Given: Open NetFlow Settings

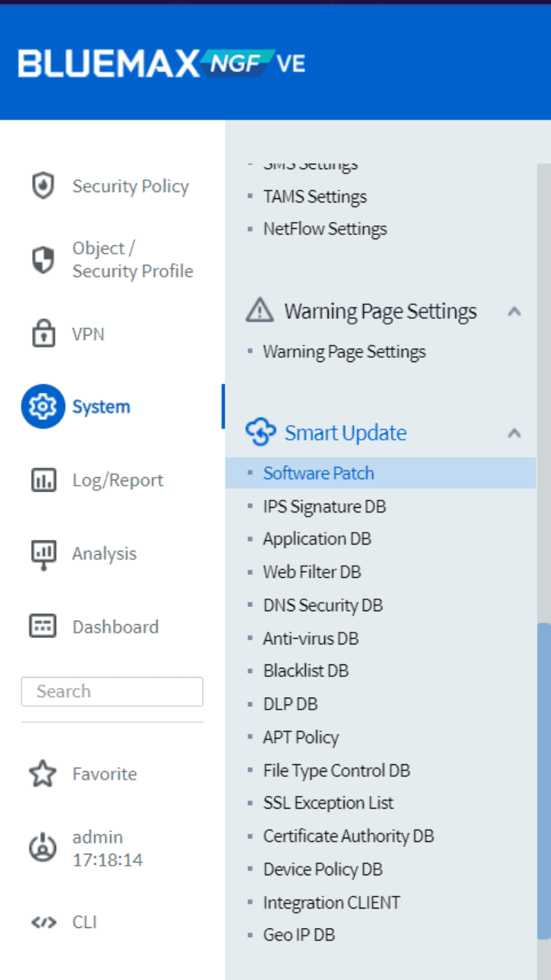Looking at the screenshot, I should [x=325, y=229].
